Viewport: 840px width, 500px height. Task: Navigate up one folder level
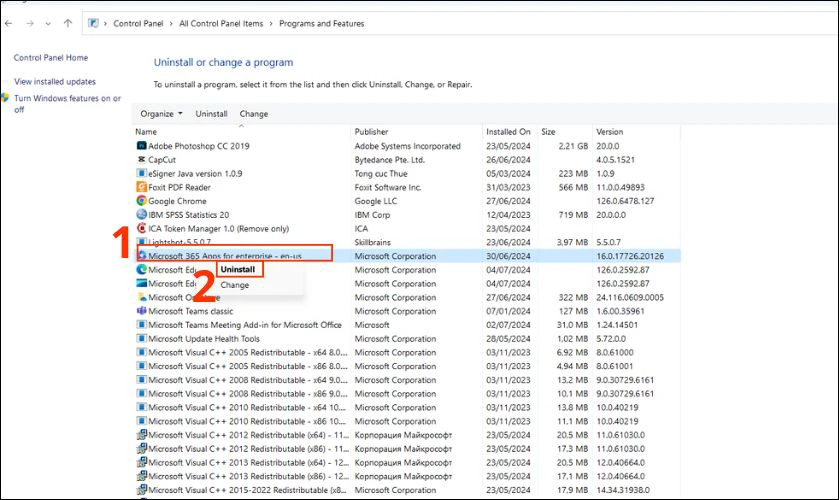pos(67,23)
